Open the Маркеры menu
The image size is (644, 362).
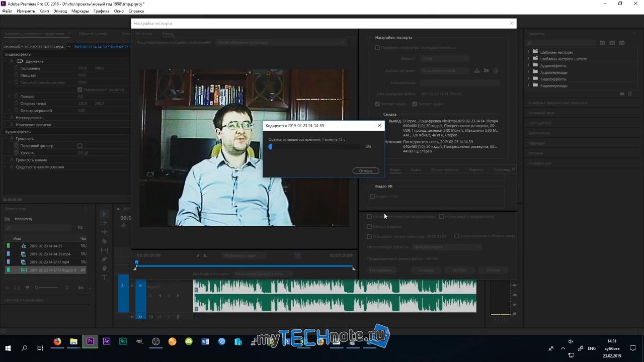tap(80, 11)
